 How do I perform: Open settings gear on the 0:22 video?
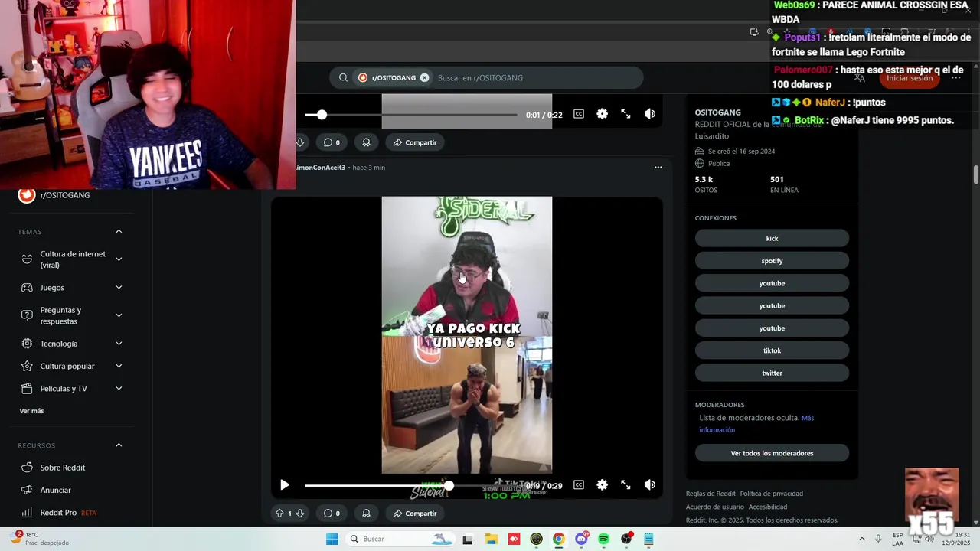pos(602,114)
